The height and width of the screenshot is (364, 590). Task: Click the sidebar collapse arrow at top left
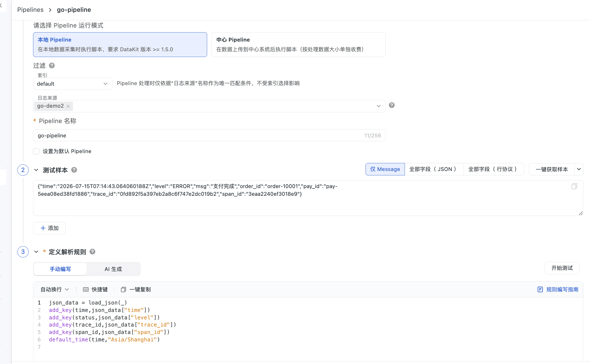[1, 5]
